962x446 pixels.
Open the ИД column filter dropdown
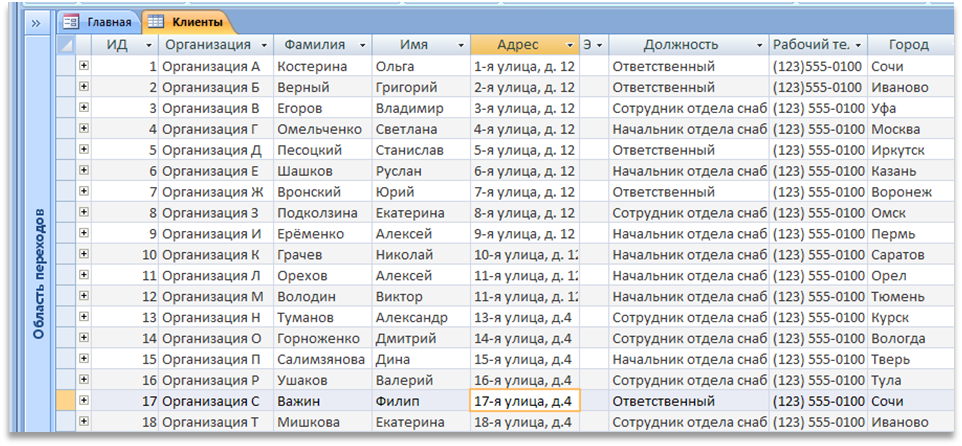(148, 45)
